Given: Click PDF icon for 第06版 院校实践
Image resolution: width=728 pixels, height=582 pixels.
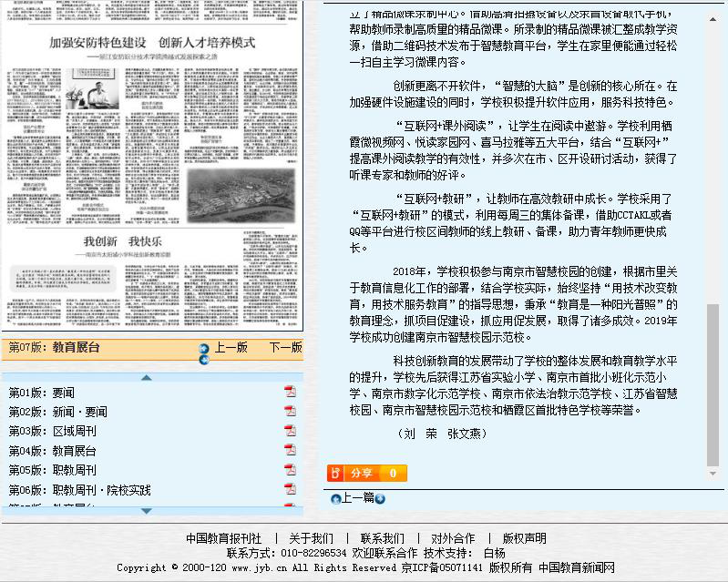Looking at the screenshot, I should 290,489.
